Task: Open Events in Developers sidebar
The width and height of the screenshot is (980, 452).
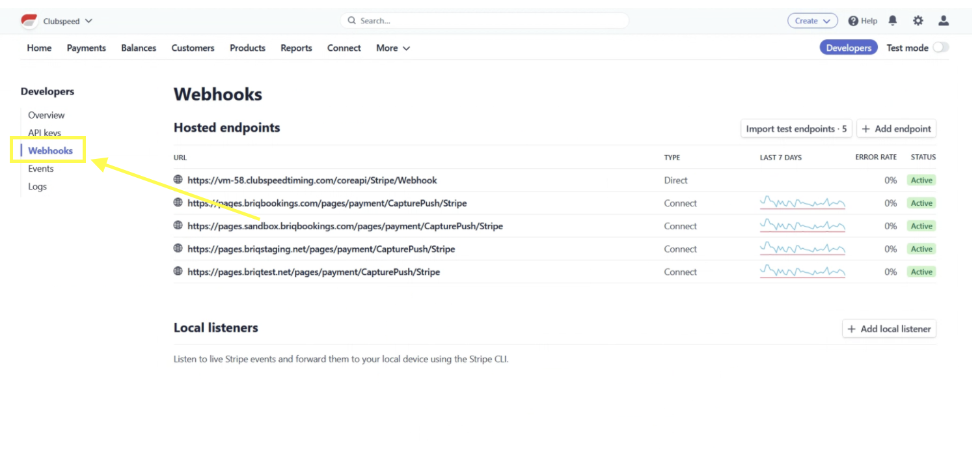Action: [x=41, y=169]
